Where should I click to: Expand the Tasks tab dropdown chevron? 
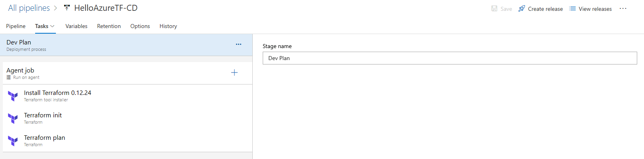pos(52,26)
